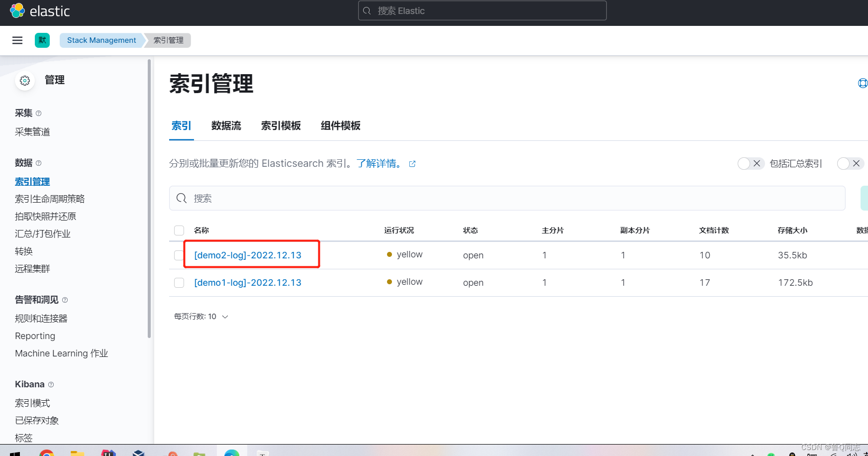The image size is (868, 456).
Task: Open 每页行数: 10 rows dropdown
Action: (x=201, y=317)
